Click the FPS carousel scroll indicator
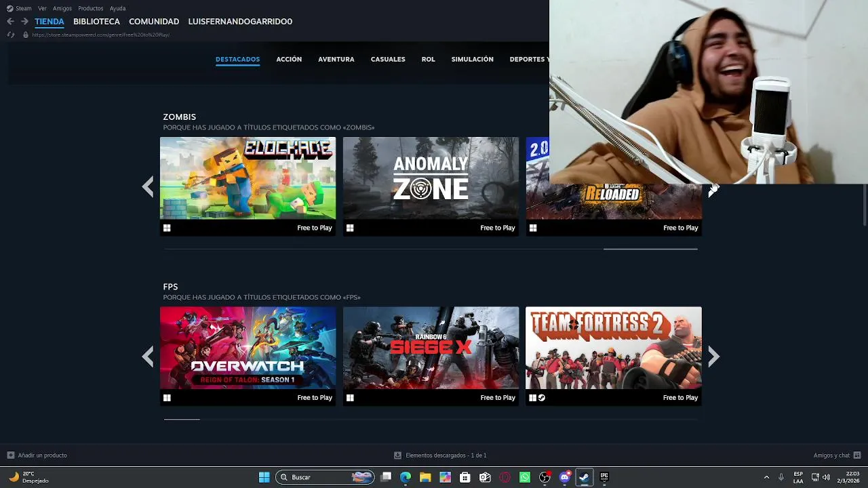The image size is (868, 488). tap(182, 419)
